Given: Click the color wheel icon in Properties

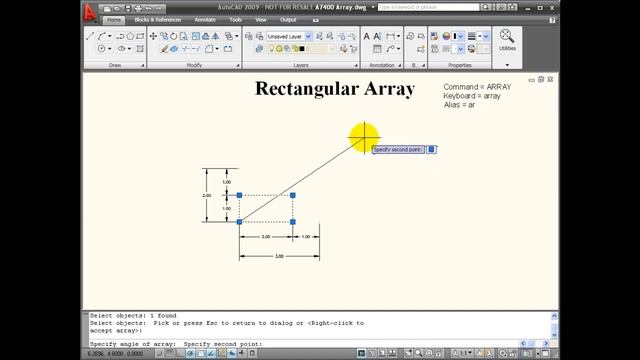Looking at the screenshot, I should pos(447,36).
